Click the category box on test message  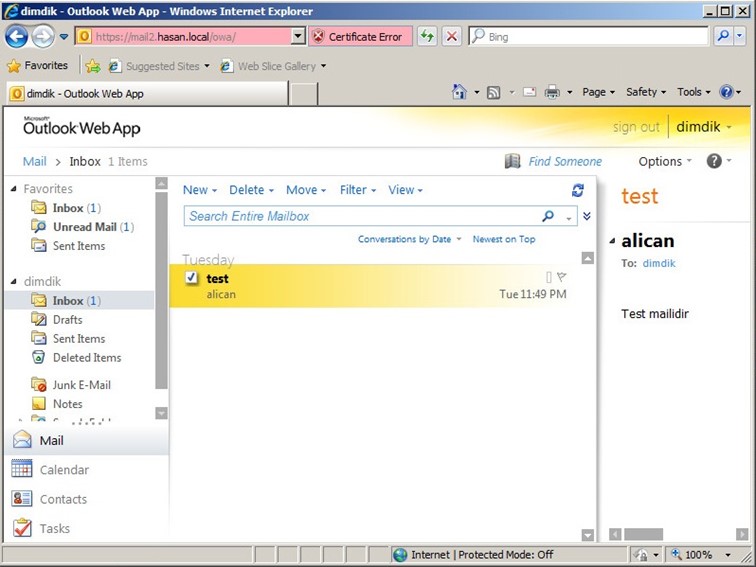549,277
